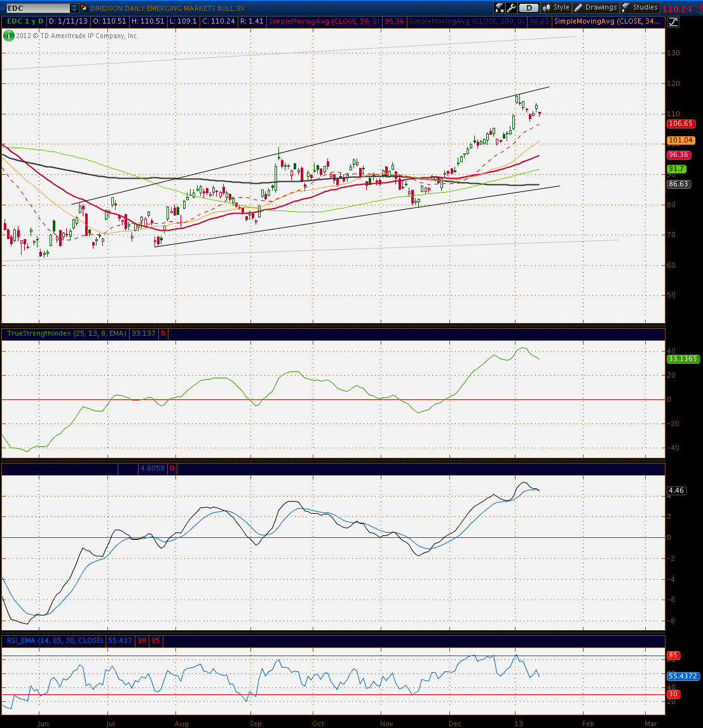Click the O: 110.51 open value
The height and width of the screenshot is (728, 703).
(109, 22)
